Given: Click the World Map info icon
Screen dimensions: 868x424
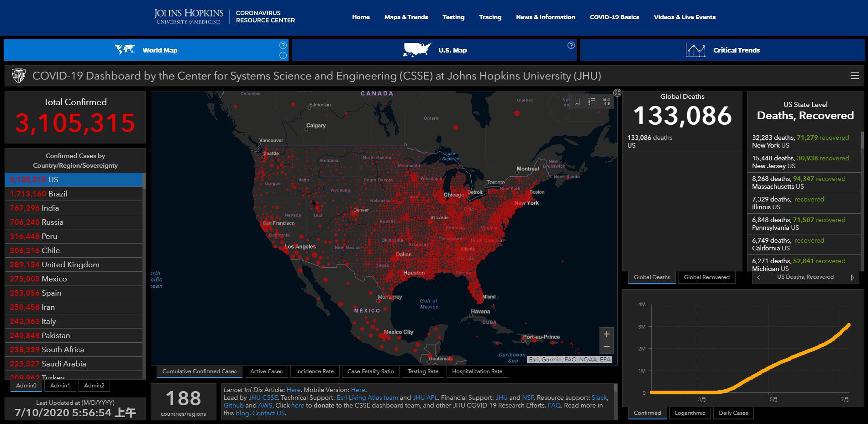Looking at the screenshot, I should (x=283, y=55).
